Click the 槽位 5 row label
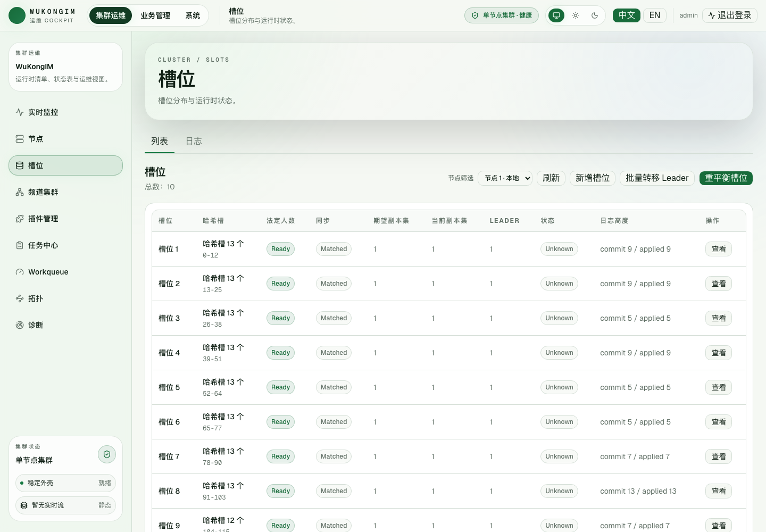 (169, 387)
